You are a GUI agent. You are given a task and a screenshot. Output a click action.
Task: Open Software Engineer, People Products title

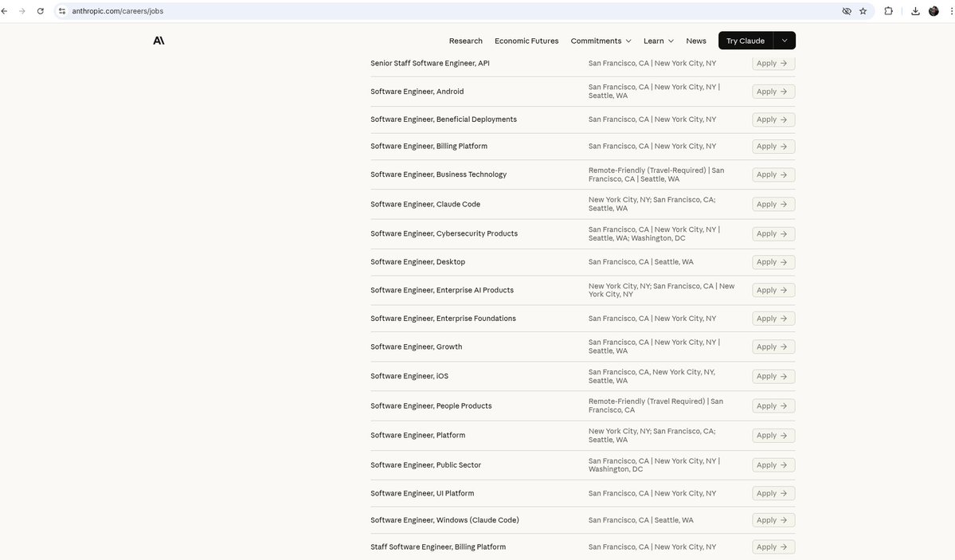click(431, 405)
